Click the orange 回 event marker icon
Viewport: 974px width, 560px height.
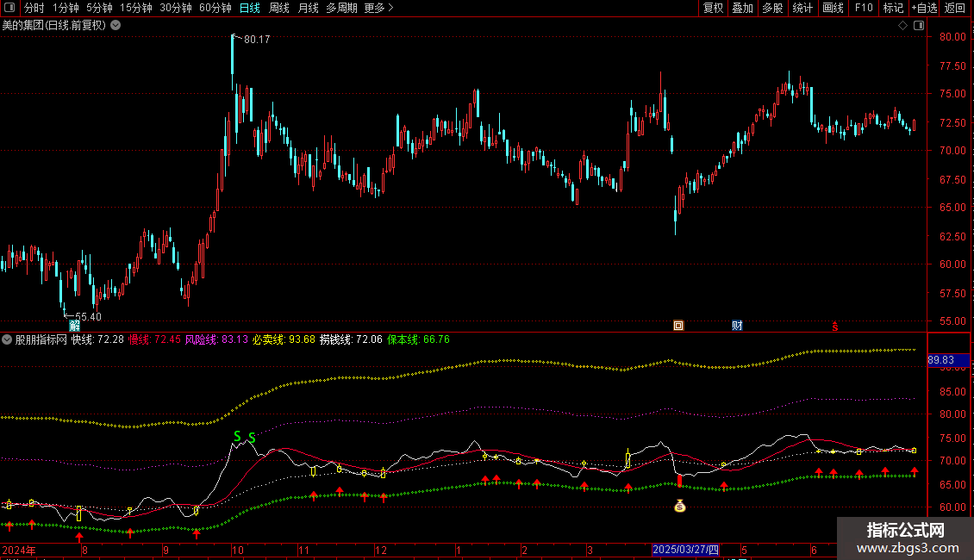coord(678,326)
